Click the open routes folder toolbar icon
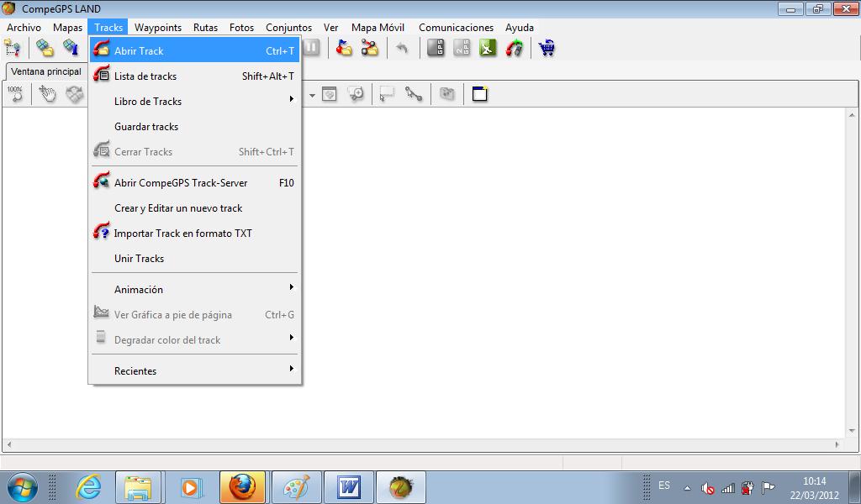Screen dimensions: 861x504 point(370,48)
